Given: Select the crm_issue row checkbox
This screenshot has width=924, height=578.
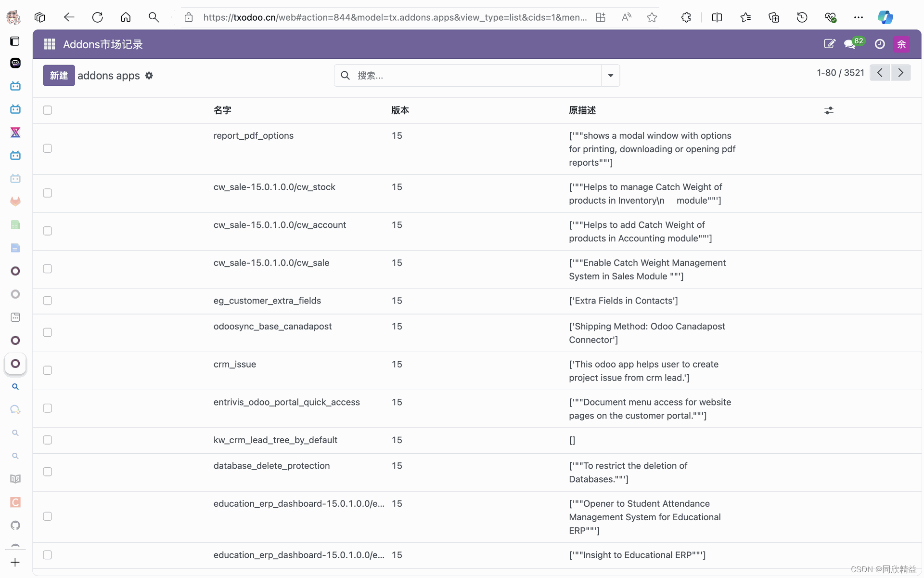Looking at the screenshot, I should (47, 370).
